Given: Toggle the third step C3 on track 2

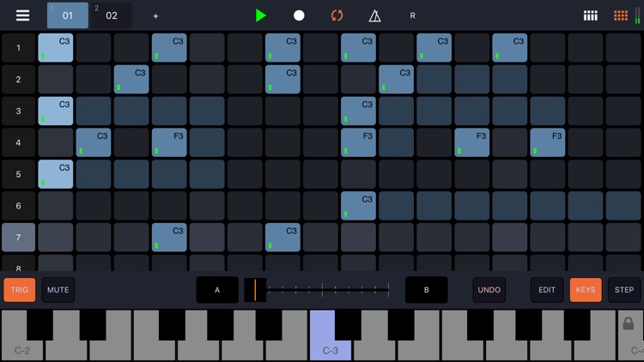Looking at the screenshot, I should 131,80.
